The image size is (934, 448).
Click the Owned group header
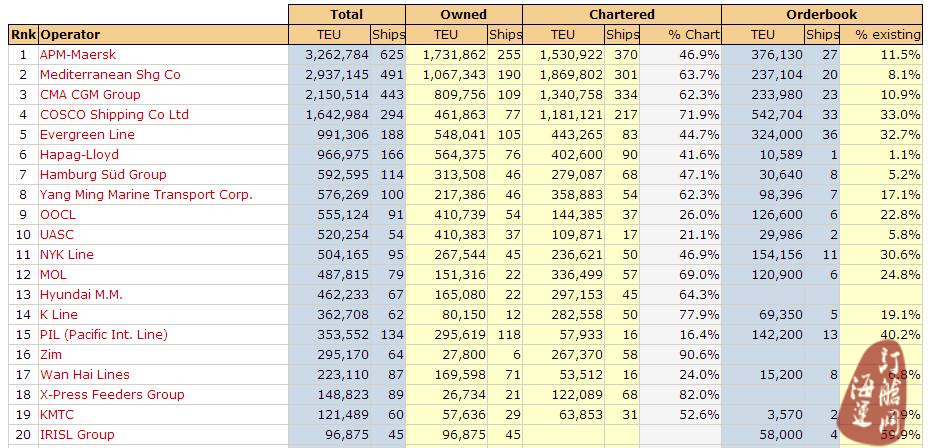coord(463,14)
